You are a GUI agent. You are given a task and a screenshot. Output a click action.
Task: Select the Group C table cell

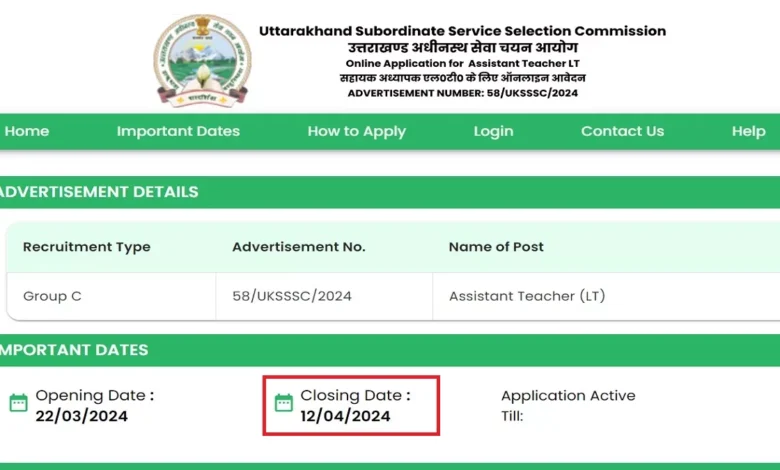pyautogui.click(x=45, y=296)
